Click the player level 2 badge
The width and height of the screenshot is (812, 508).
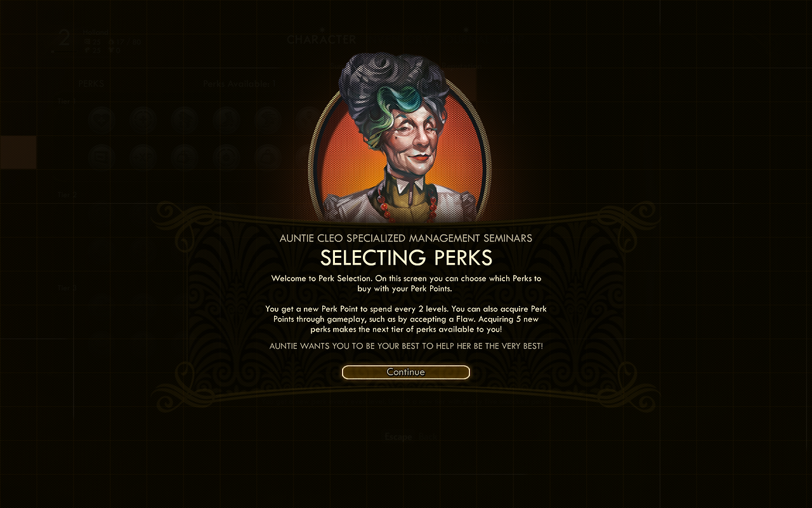(64, 38)
